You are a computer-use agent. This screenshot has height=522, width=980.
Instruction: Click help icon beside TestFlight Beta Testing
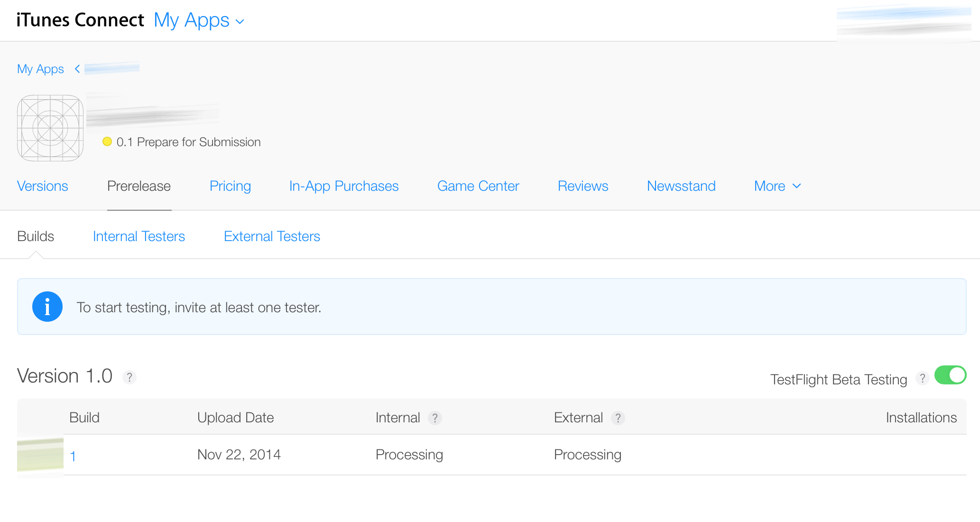(x=922, y=378)
